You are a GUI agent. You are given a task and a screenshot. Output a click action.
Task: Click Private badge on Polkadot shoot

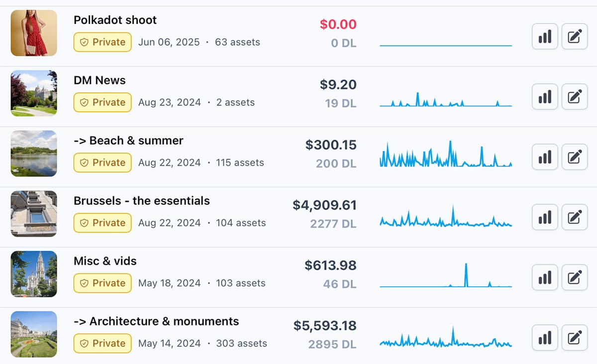(x=103, y=42)
